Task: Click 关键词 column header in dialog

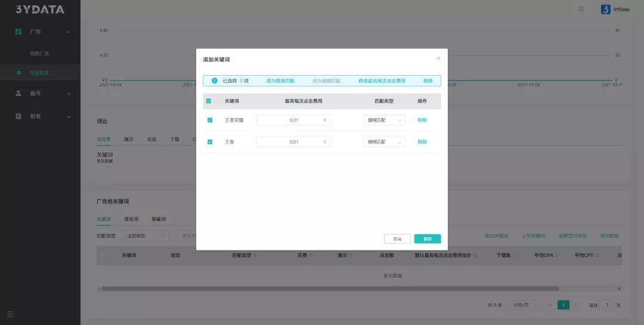Action: coord(231,101)
